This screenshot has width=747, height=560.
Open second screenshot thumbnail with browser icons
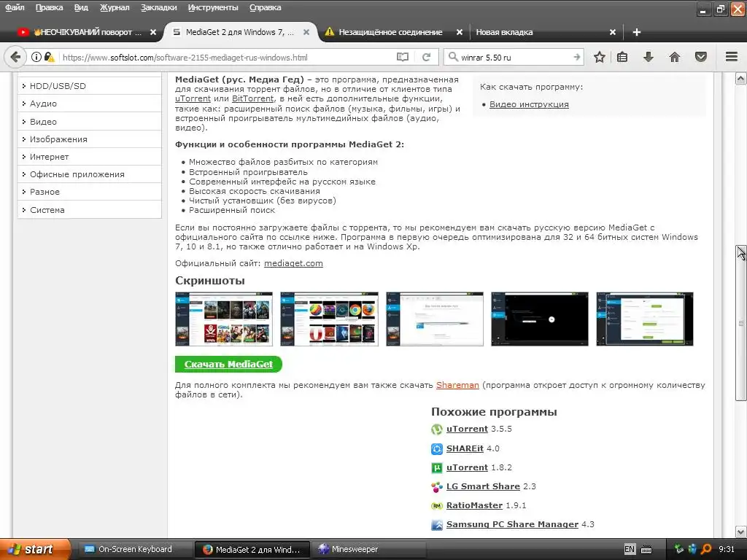[x=329, y=319]
